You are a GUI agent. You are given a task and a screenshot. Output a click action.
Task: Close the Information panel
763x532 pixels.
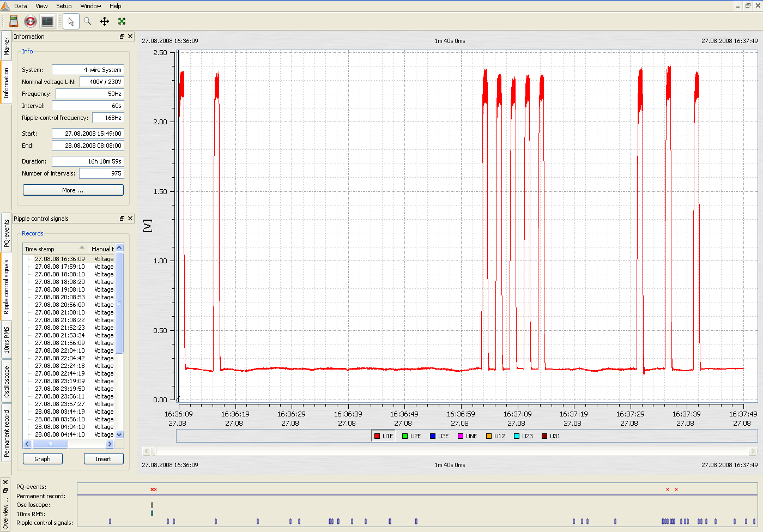click(130, 37)
